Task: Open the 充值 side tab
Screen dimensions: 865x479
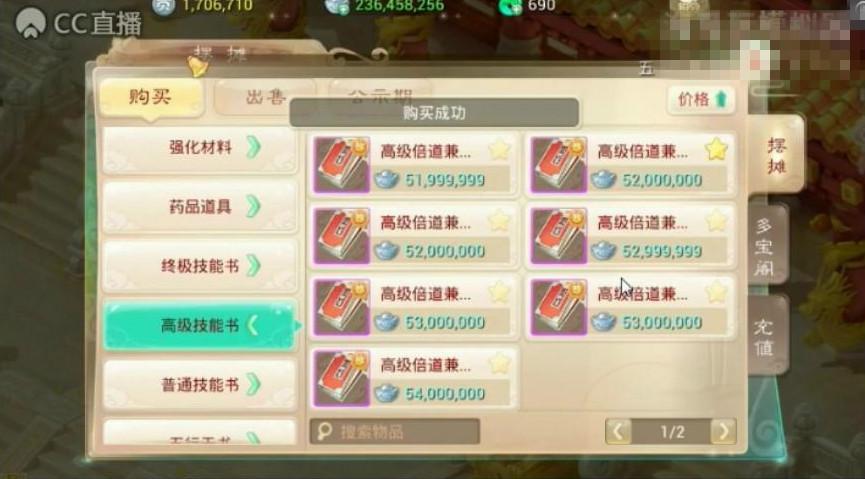Action: [765, 337]
